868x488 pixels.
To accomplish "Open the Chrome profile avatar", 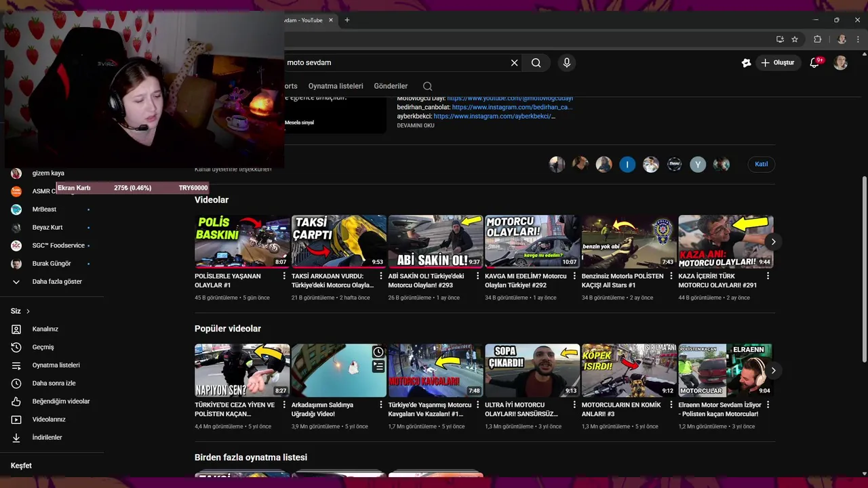I will click(x=842, y=39).
